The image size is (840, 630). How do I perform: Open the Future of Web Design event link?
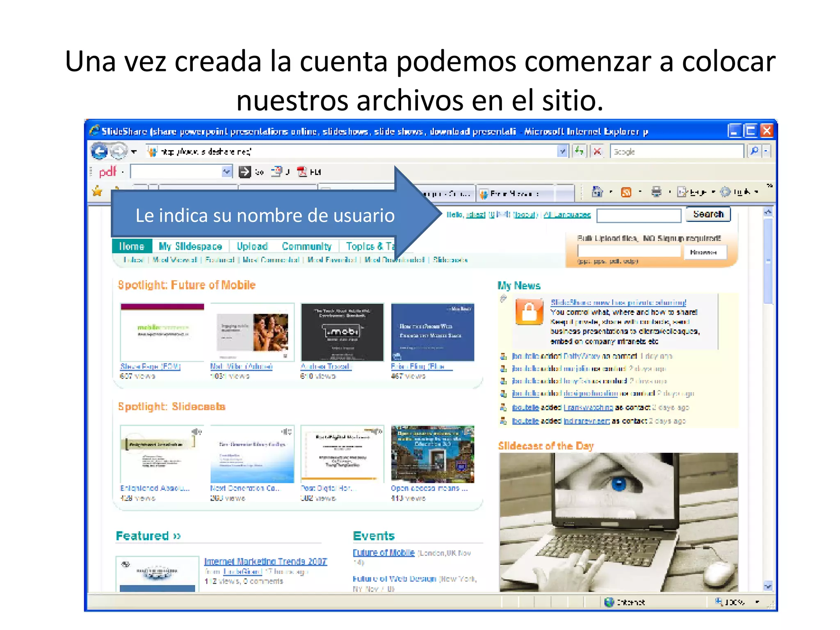pos(394,579)
